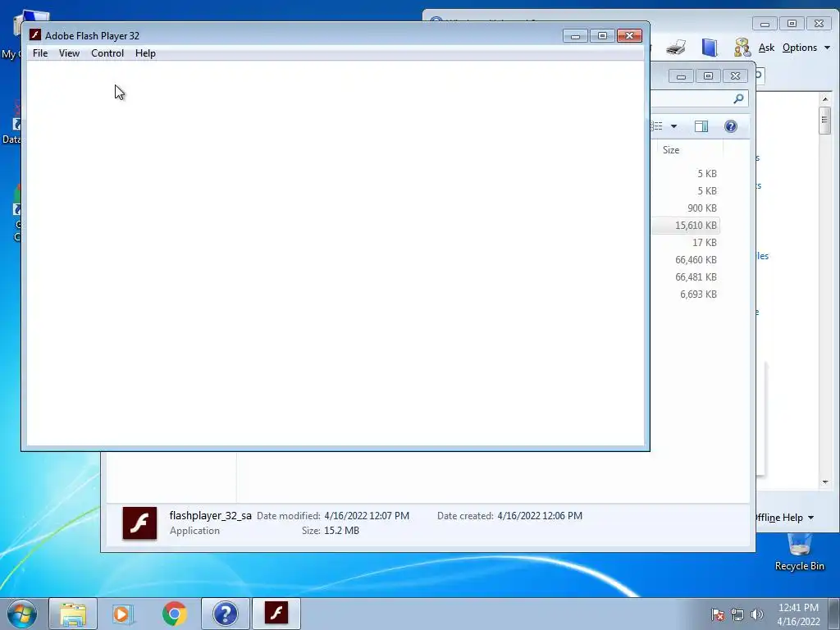
Task: Maximize the Adobe Flash Player 32 window
Action: (602, 36)
